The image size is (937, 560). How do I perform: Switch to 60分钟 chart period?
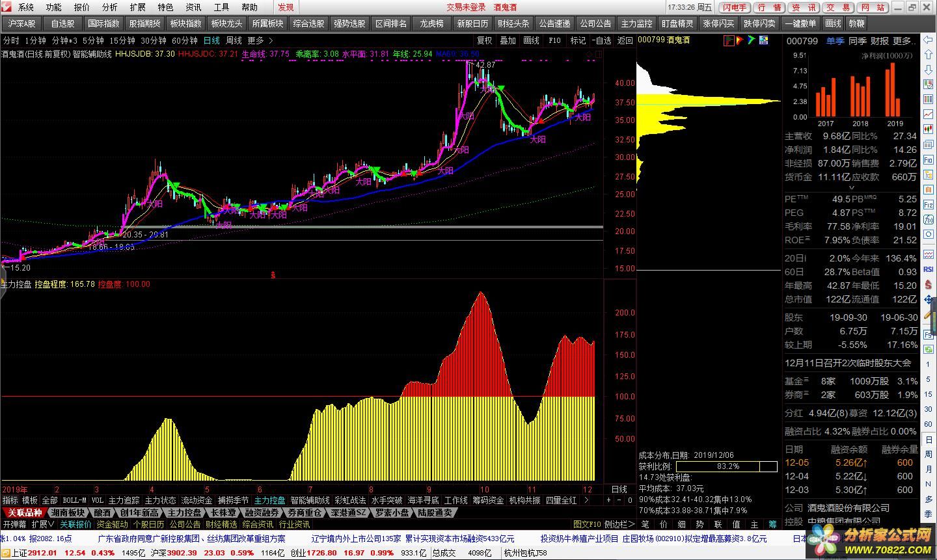[x=184, y=40]
